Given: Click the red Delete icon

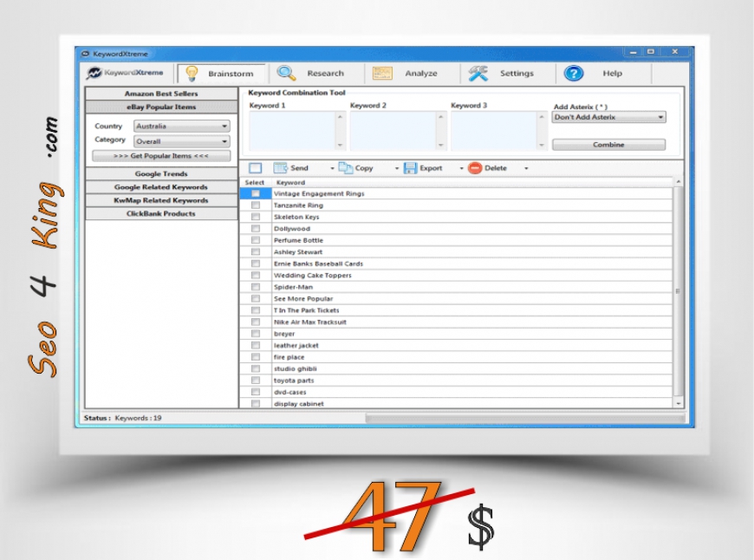Looking at the screenshot, I should point(475,168).
